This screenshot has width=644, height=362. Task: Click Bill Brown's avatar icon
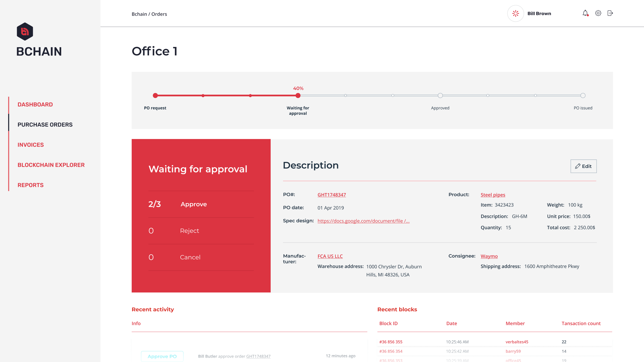click(515, 14)
